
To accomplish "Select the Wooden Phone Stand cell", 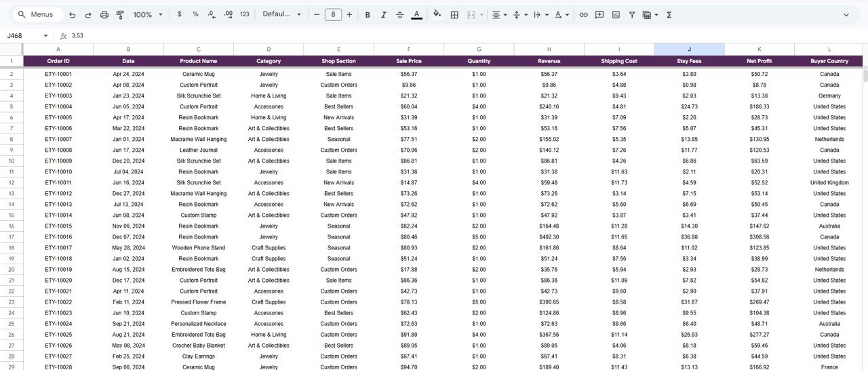I will [x=199, y=247].
